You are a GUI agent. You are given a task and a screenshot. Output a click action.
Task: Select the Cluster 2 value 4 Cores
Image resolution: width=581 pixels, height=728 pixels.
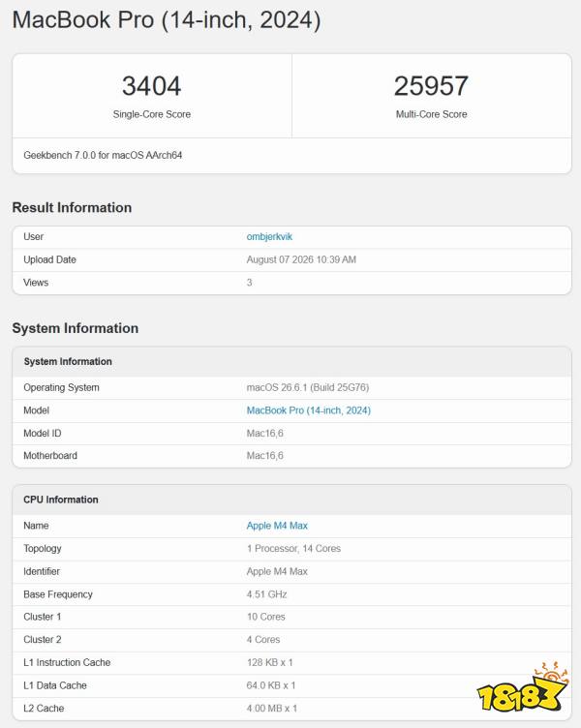click(263, 639)
